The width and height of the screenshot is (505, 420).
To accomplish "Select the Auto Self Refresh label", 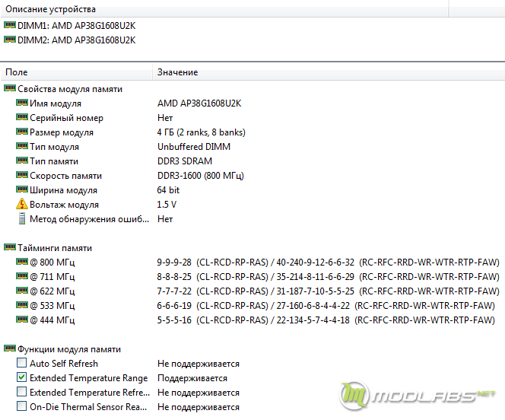I will tap(64, 363).
